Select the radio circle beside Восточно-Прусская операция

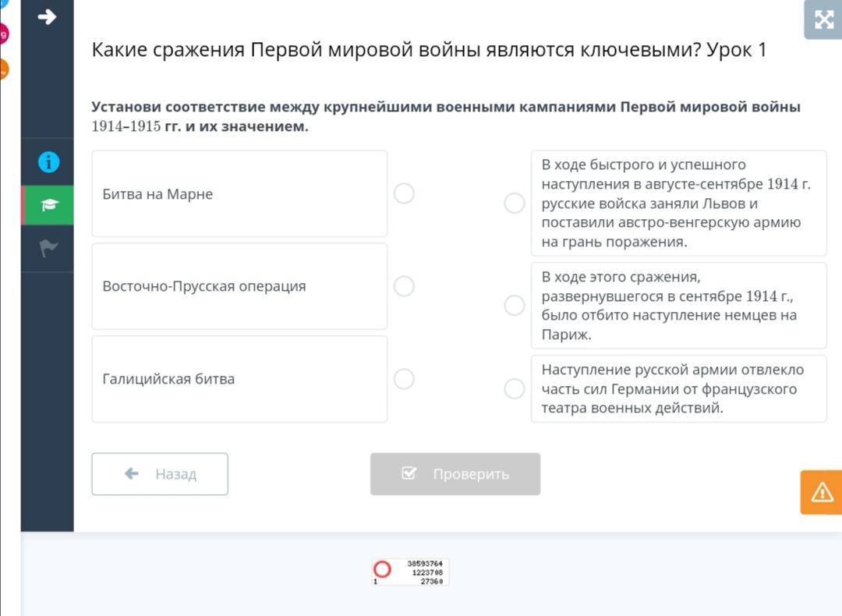[x=404, y=286]
